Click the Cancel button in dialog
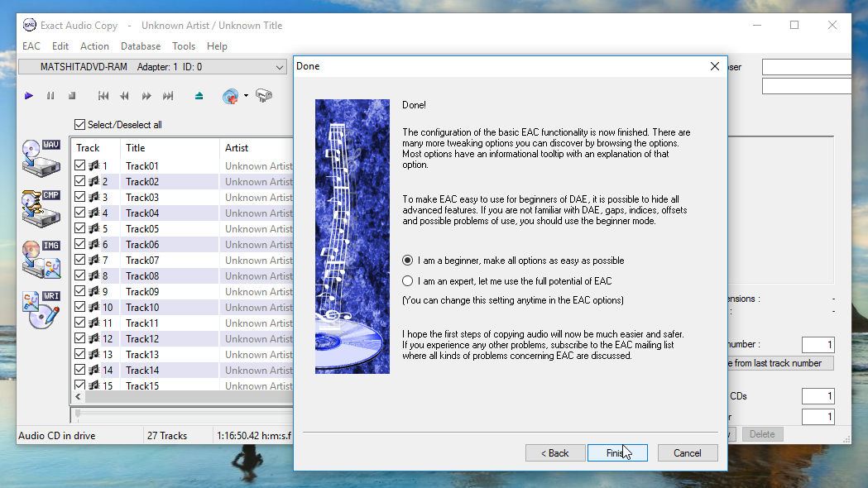This screenshot has height=488, width=868. point(688,453)
